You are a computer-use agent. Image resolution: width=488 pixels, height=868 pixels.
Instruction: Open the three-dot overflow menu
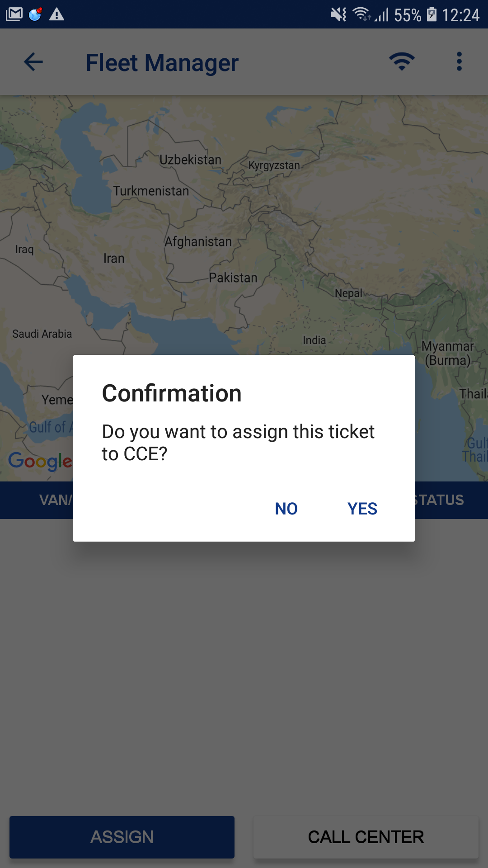pos(459,61)
